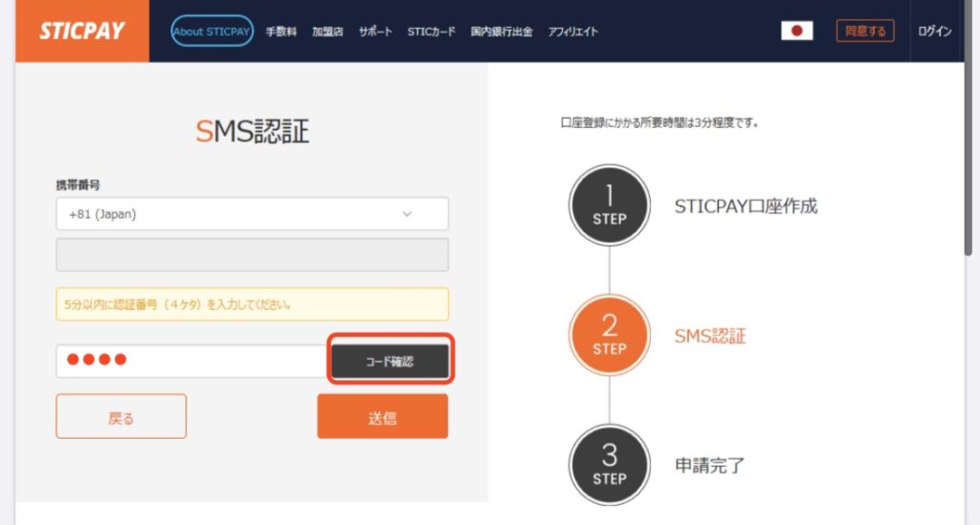
Task: Click the ログイン link
Action: tap(934, 32)
